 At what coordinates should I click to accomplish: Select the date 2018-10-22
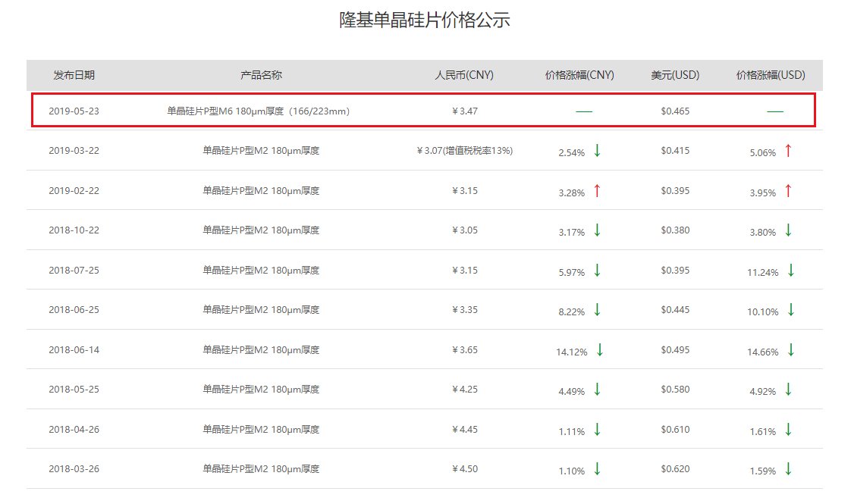pyautogui.click(x=74, y=230)
